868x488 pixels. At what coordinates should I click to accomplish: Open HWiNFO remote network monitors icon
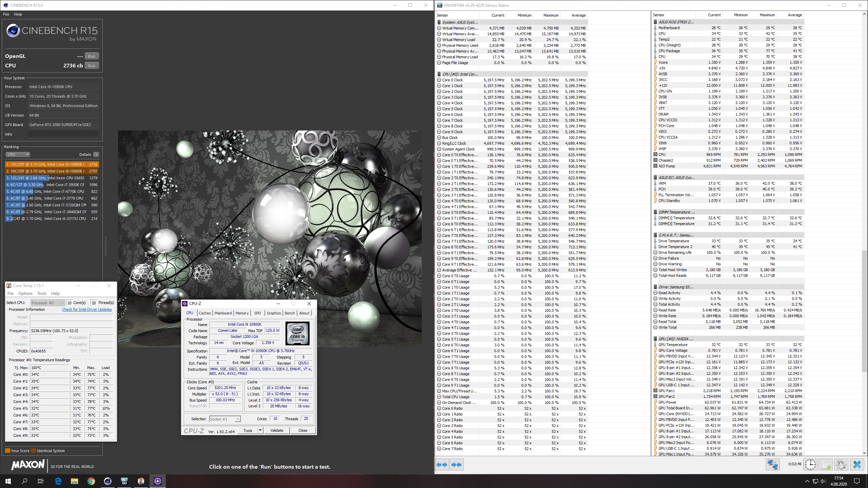773,464
